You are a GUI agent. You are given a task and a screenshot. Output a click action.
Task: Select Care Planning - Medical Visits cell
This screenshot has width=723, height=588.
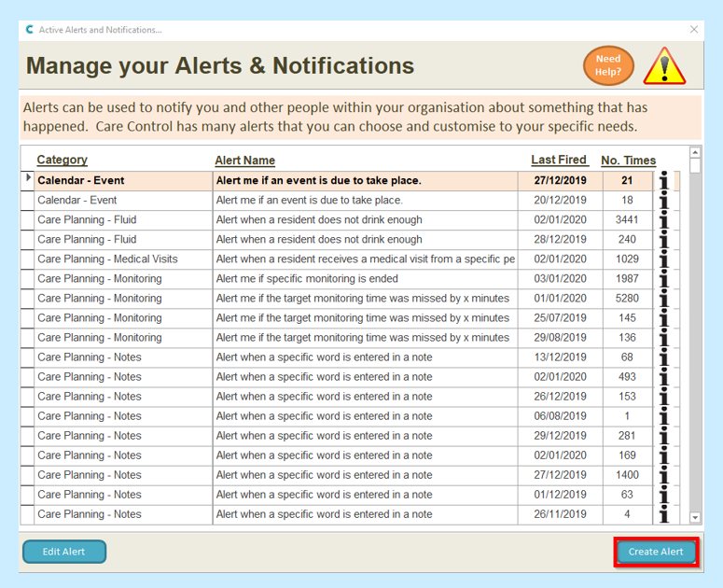click(x=123, y=259)
